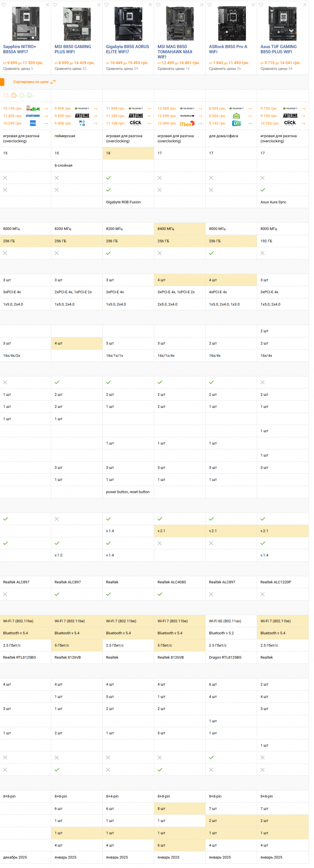Open the Y.UA shop logo for 9 143 грн.
This screenshot has height=868, width=314.
pos(236,123)
